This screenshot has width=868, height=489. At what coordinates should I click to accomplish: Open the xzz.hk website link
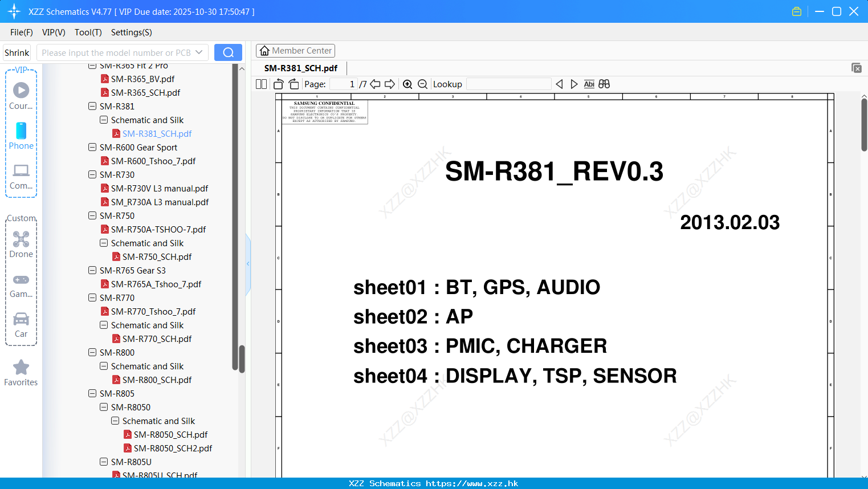click(x=472, y=483)
